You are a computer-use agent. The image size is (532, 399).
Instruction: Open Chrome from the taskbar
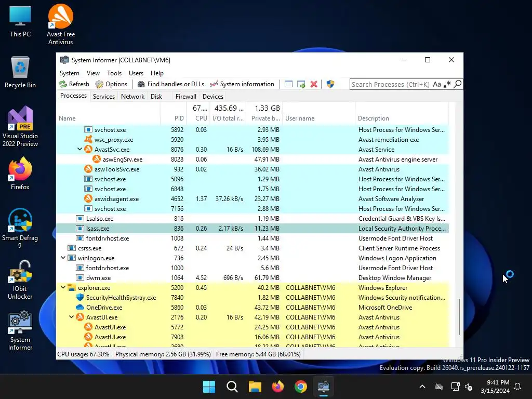click(x=301, y=387)
